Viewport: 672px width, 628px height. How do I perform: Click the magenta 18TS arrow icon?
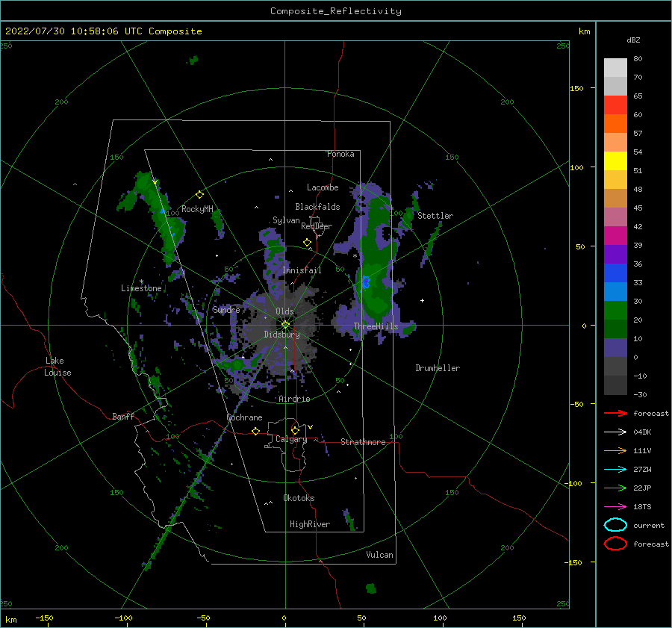[615, 507]
